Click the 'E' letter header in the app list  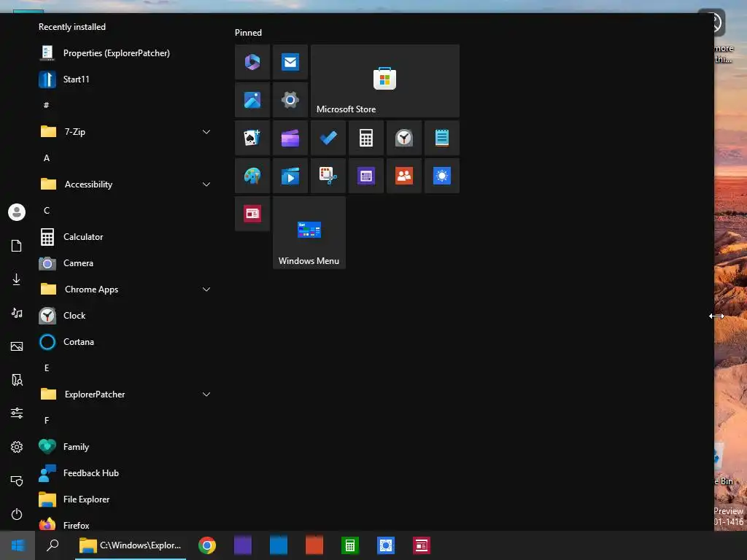pyautogui.click(x=47, y=368)
